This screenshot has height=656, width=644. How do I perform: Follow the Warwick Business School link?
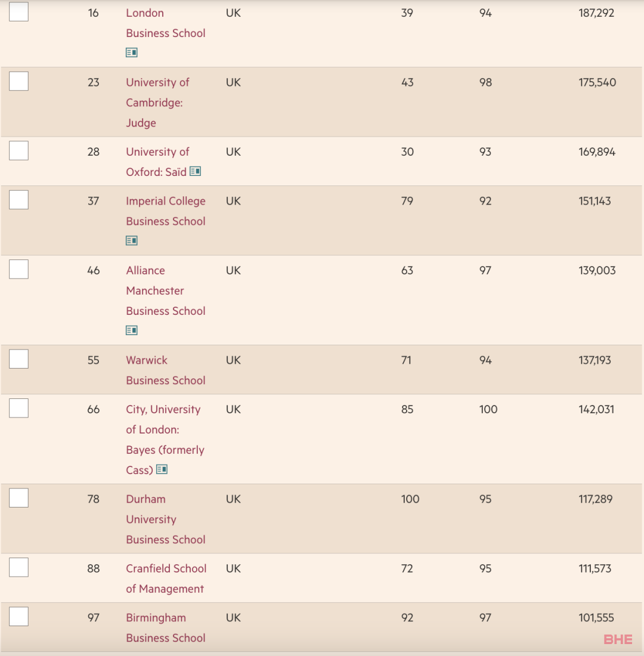tap(166, 370)
